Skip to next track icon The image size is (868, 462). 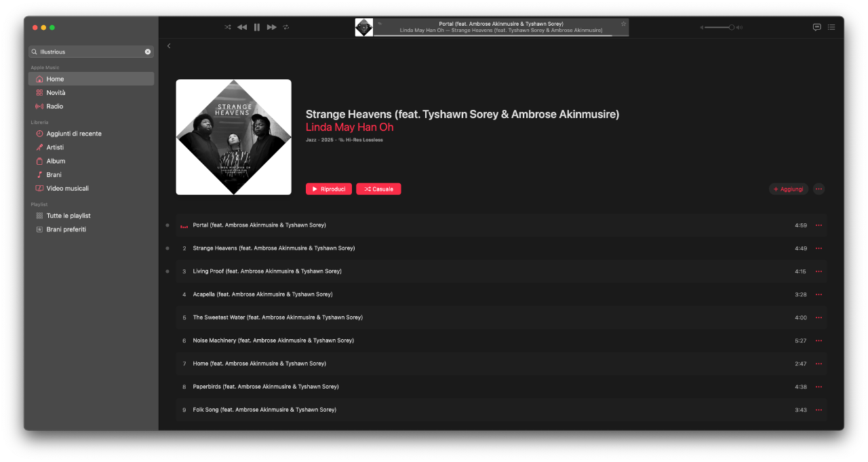click(271, 27)
